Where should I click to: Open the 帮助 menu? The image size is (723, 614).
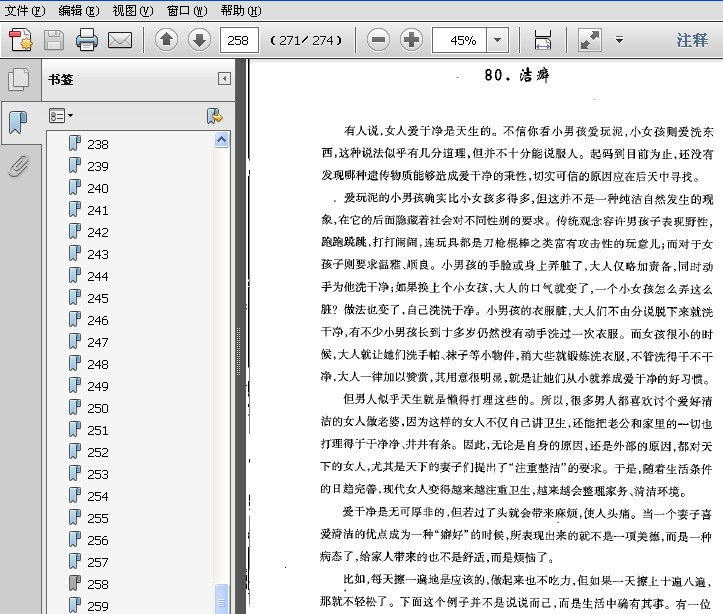(x=241, y=10)
